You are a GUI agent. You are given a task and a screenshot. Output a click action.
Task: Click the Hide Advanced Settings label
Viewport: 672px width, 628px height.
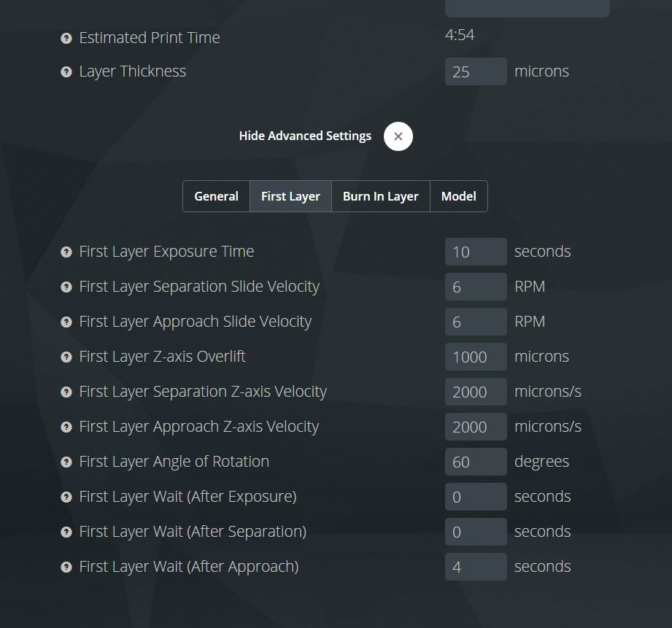(305, 136)
